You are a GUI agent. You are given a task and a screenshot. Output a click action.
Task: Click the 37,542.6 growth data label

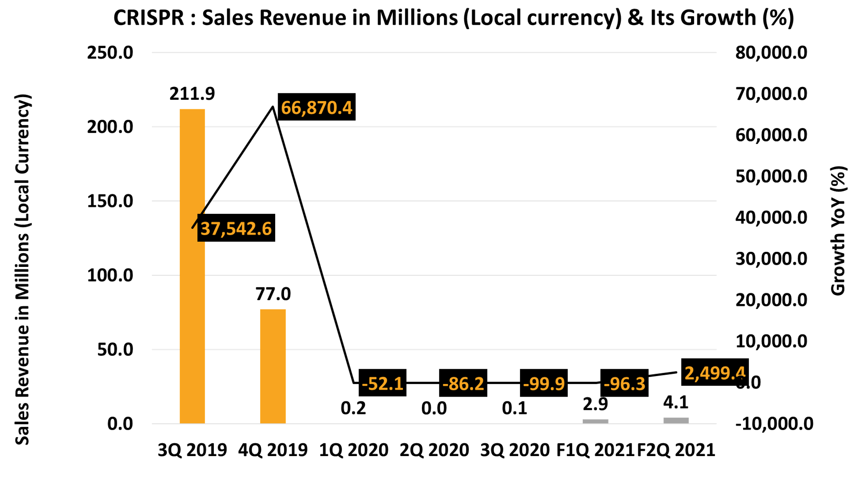pyautogui.click(x=236, y=228)
